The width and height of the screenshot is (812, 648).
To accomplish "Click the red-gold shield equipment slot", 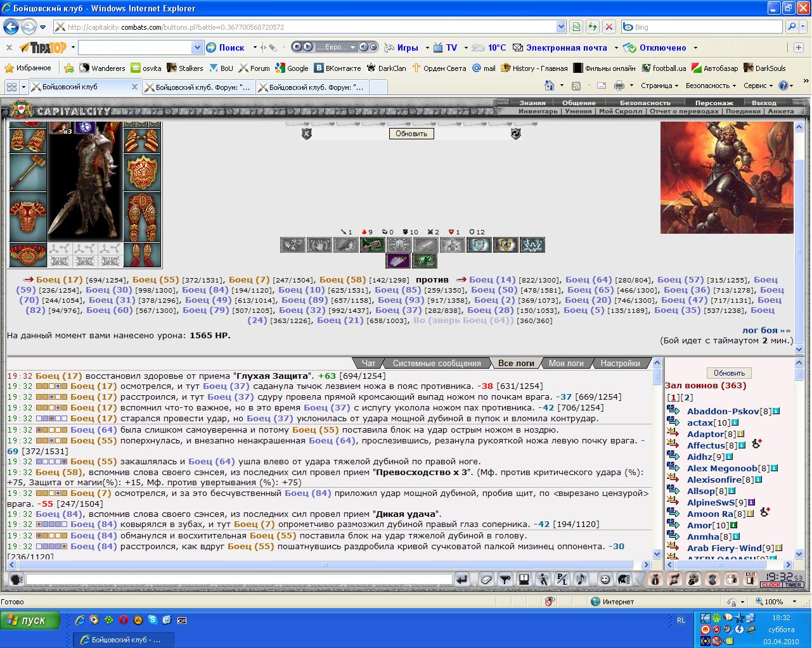I will pyautogui.click(x=142, y=172).
